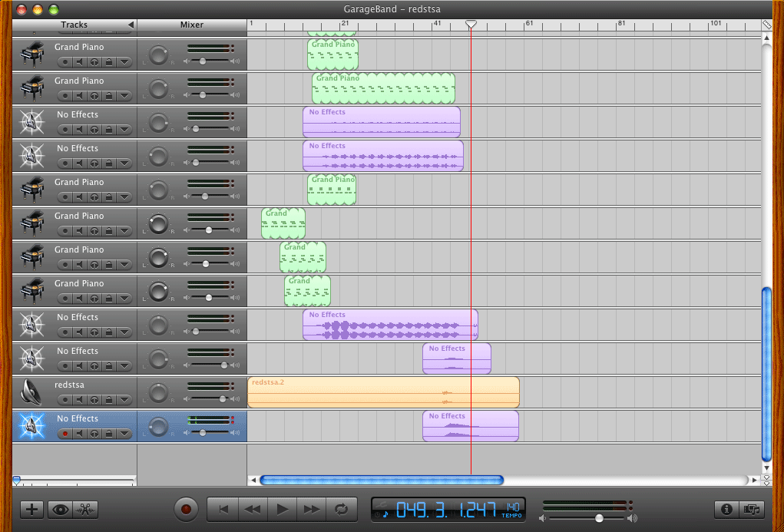
Task: Adjust the pan knob on the highlighted No Effects track
Action: 159,427
